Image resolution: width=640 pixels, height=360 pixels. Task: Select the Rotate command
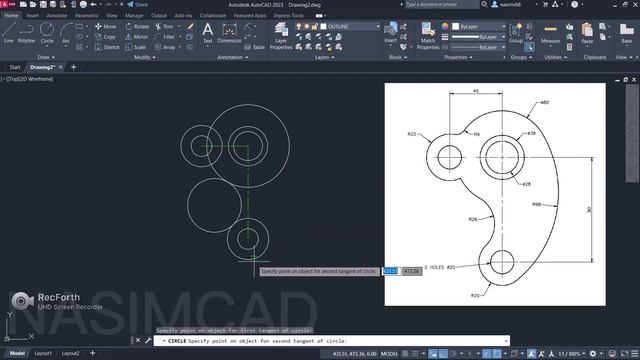click(137, 26)
